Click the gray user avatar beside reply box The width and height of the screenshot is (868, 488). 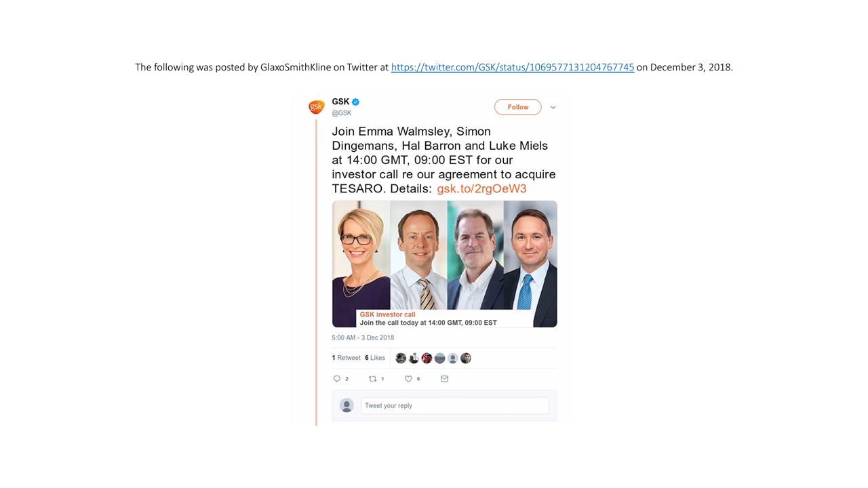point(347,405)
